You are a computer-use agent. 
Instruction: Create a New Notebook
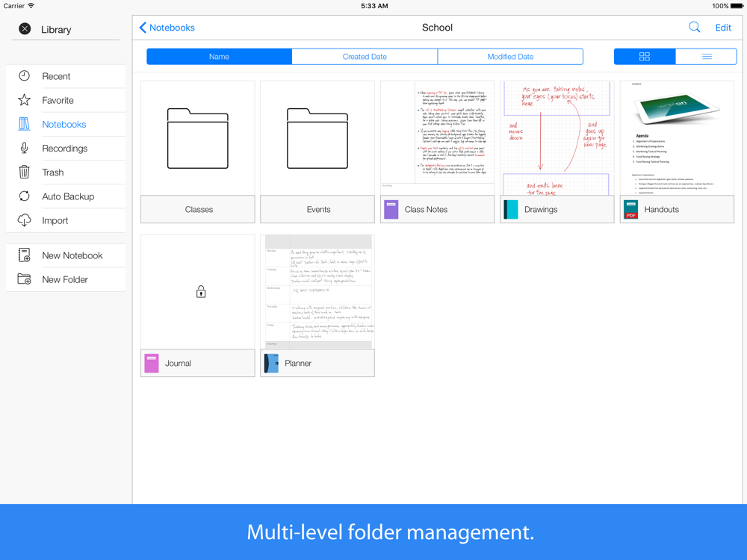pyautogui.click(x=66, y=255)
